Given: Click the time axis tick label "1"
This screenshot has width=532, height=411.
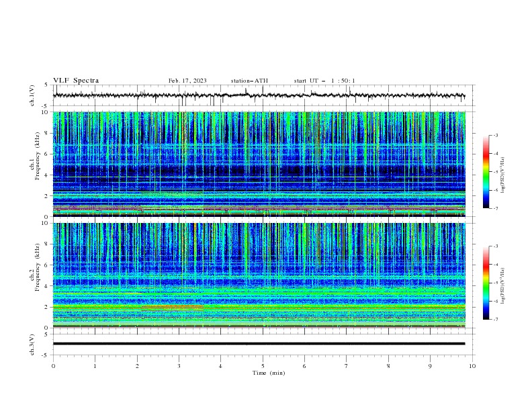Looking at the screenshot, I should (x=95, y=366).
